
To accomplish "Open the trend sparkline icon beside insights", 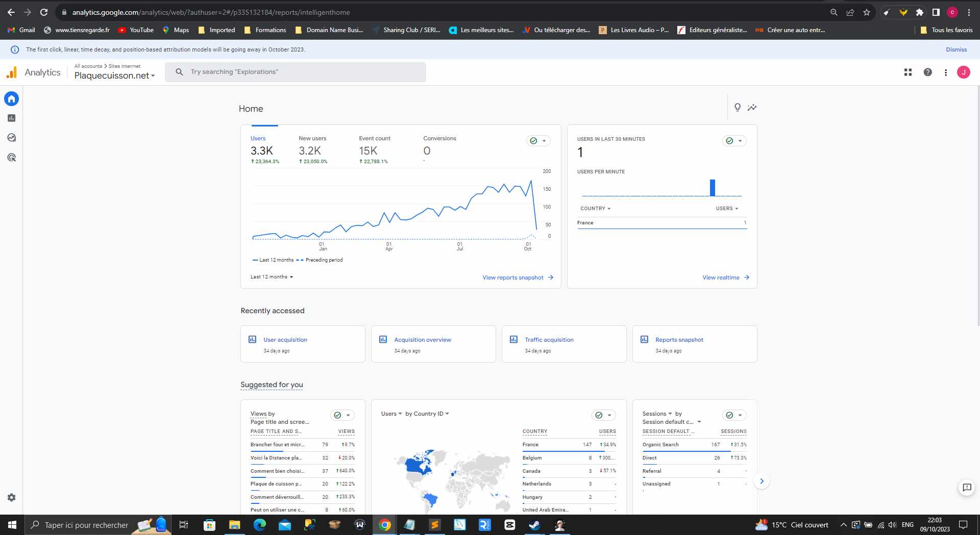I will (752, 108).
